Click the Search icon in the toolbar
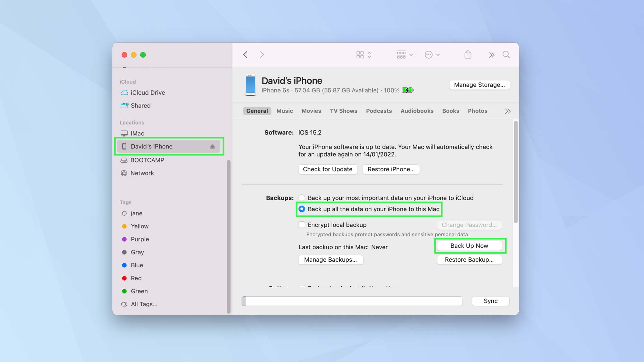Screen dimensions: 644x362 coord(506,55)
